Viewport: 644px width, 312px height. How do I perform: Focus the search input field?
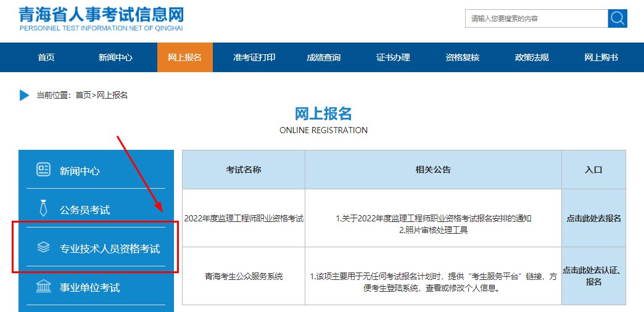click(x=537, y=18)
